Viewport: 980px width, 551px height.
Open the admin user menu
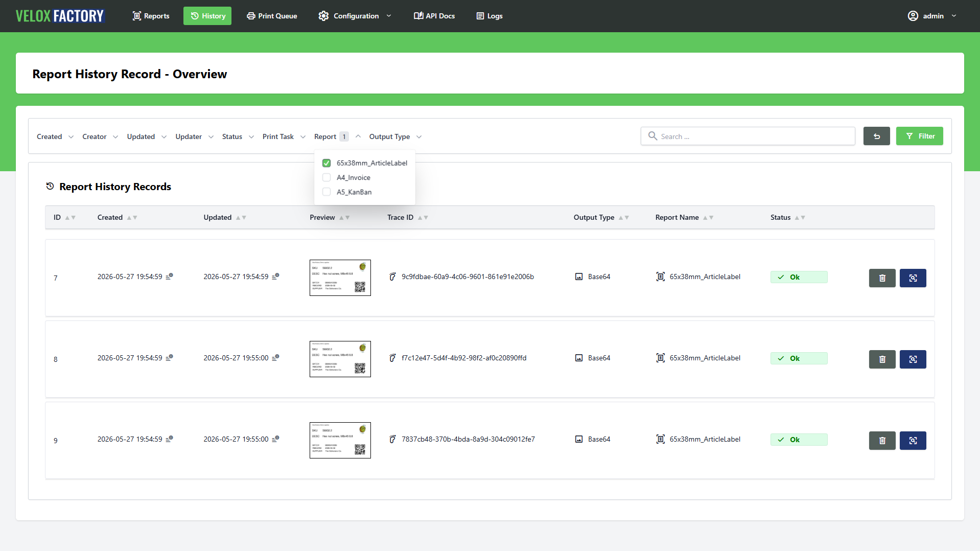932,16
